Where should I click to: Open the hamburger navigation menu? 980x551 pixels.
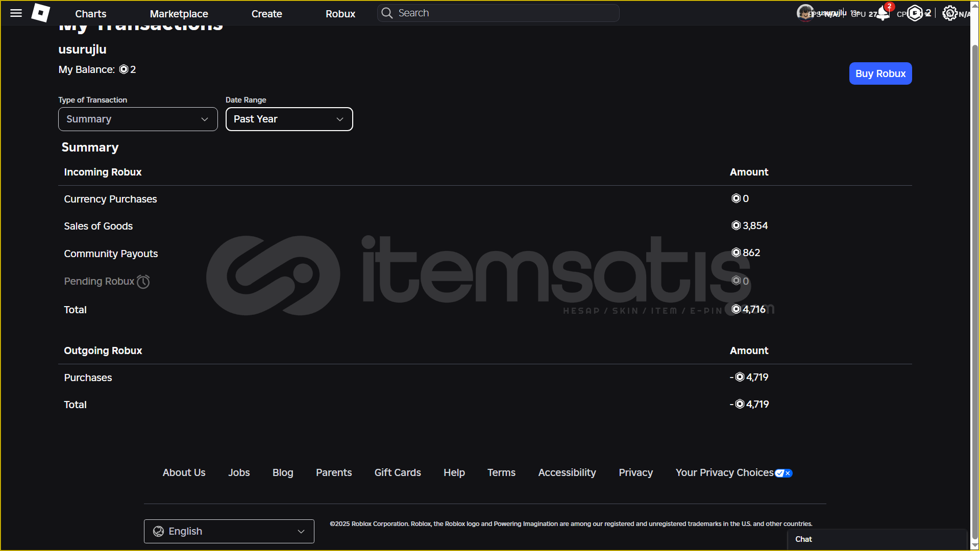(16, 13)
